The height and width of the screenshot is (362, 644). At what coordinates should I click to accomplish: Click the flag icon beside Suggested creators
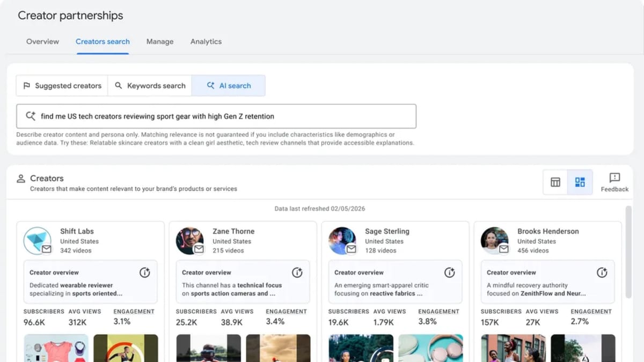click(26, 85)
